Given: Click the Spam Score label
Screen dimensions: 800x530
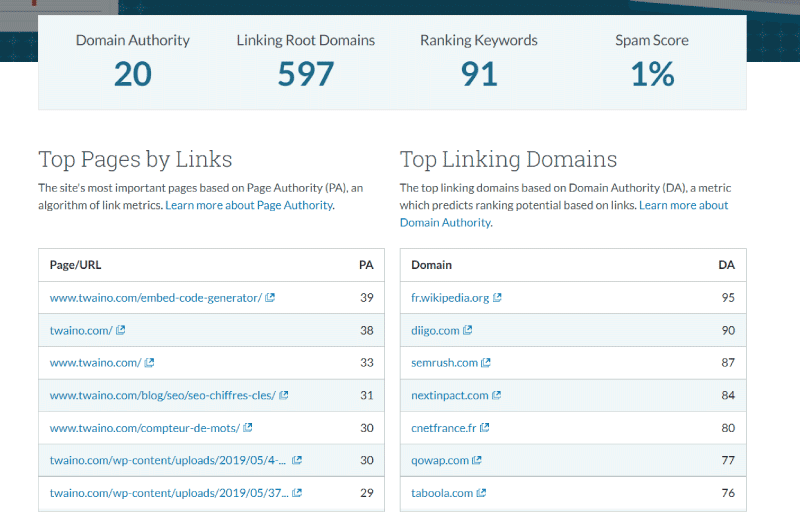Looking at the screenshot, I should [652, 40].
